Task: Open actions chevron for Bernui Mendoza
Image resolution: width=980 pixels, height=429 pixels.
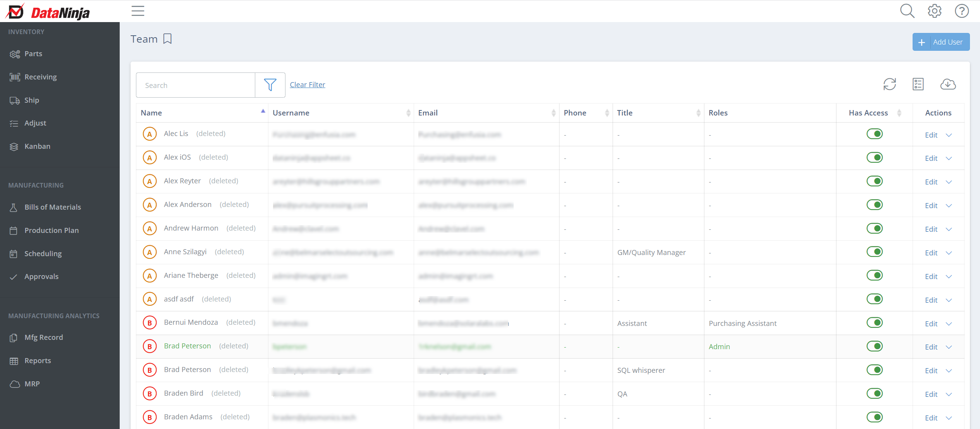Action: coord(949,324)
